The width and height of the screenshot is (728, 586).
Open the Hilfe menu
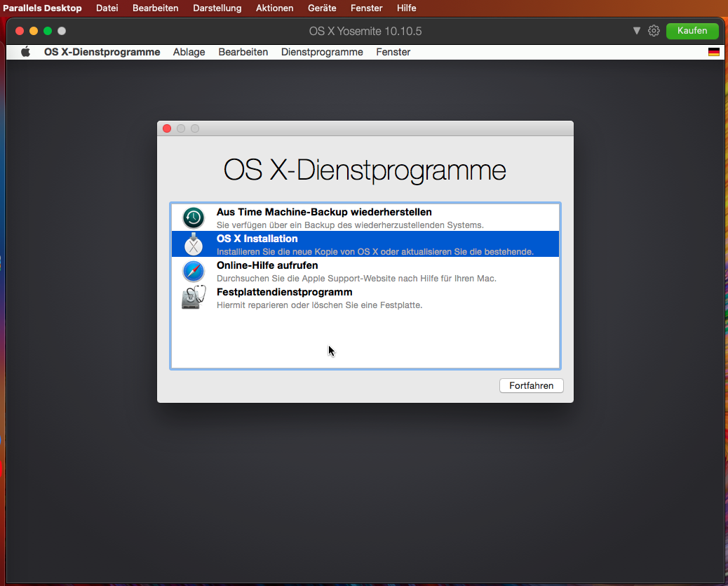tap(406, 8)
